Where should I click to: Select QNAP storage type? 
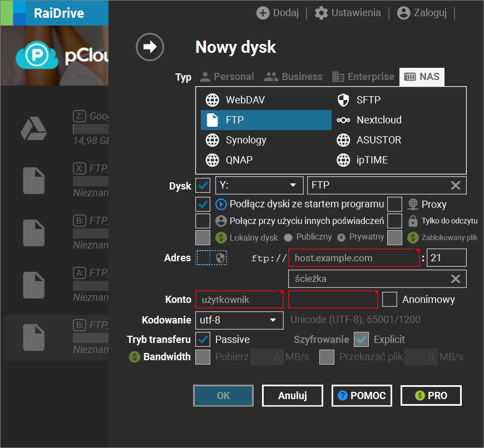point(266,160)
